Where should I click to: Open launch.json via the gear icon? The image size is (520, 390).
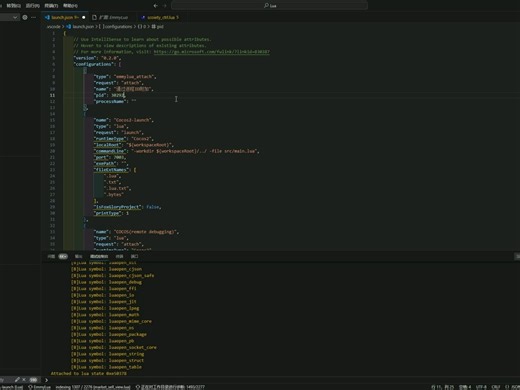25,17
